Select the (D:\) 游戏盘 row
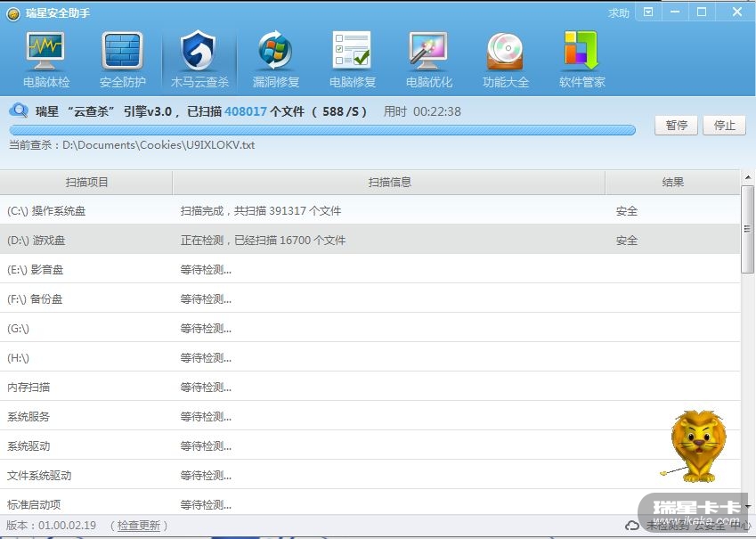This screenshot has width=756, height=539. tap(370, 240)
